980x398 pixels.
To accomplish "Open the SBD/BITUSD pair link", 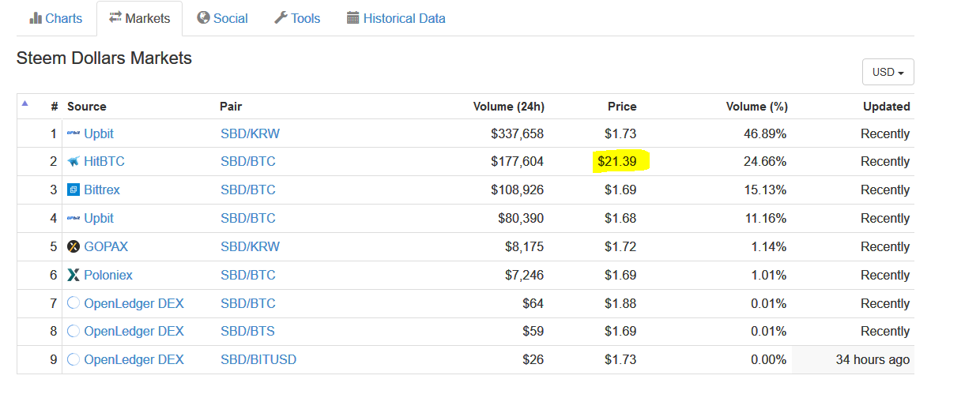I will coord(258,360).
